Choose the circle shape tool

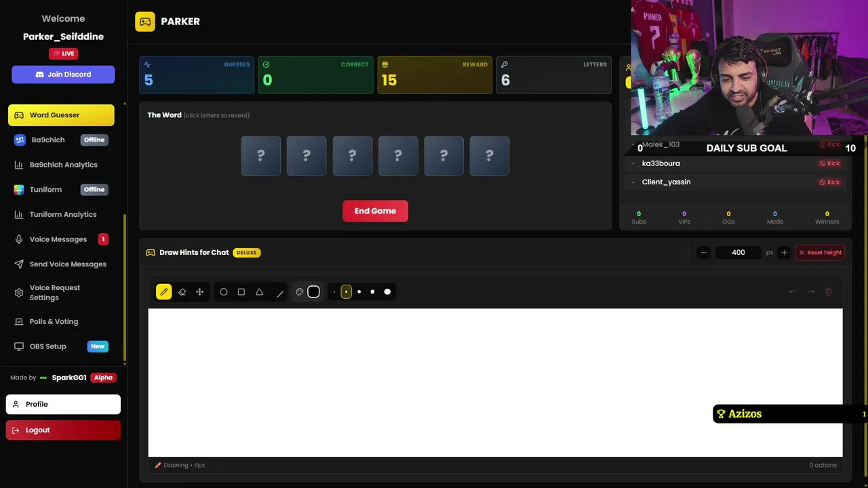223,292
